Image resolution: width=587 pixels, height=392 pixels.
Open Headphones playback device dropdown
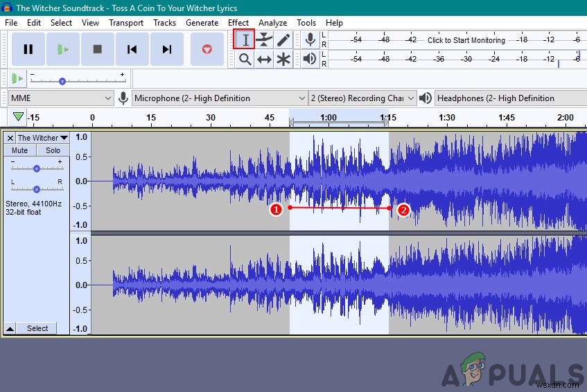pos(510,98)
